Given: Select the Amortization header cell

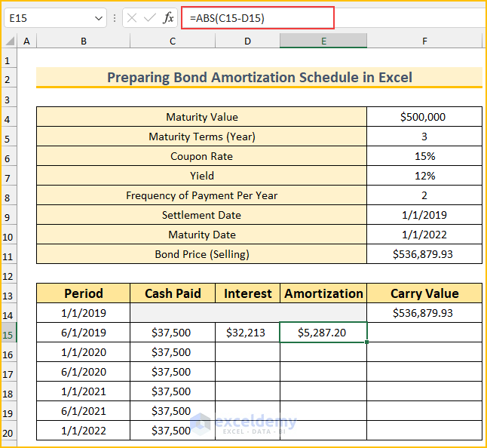Looking at the screenshot, I should (323, 293).
